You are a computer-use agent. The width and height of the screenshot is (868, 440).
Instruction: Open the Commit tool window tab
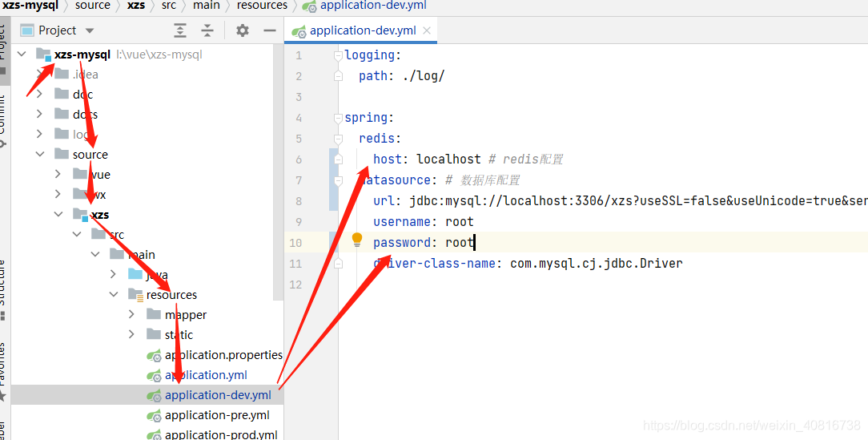click(2, 119)
